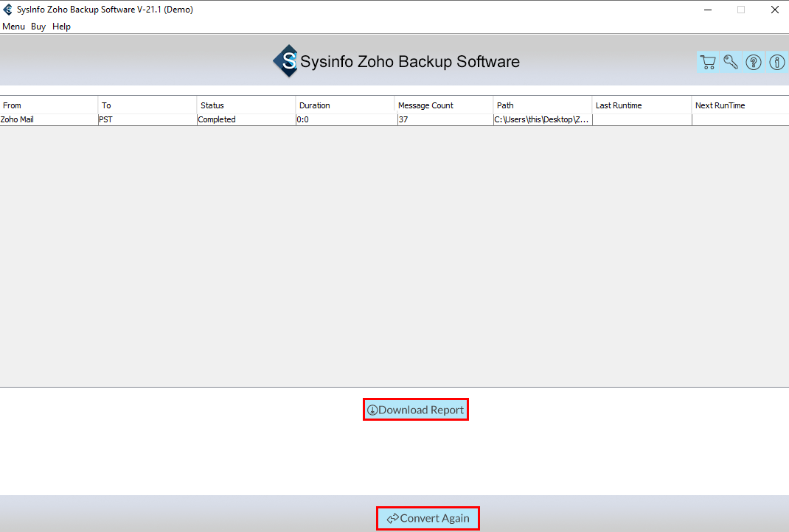Click the Status column header
The width and height of the screenshot is (789, 532).
246,105
